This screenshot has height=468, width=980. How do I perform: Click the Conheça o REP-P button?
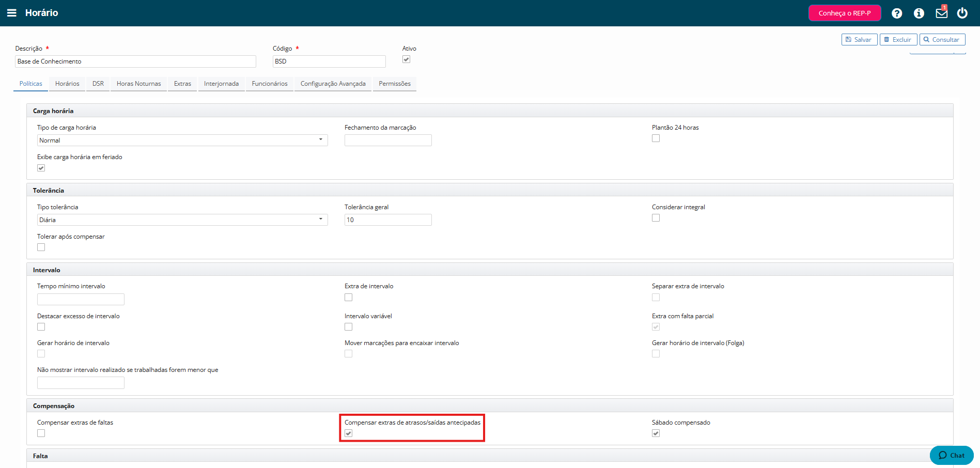click(x=845, y=13)
